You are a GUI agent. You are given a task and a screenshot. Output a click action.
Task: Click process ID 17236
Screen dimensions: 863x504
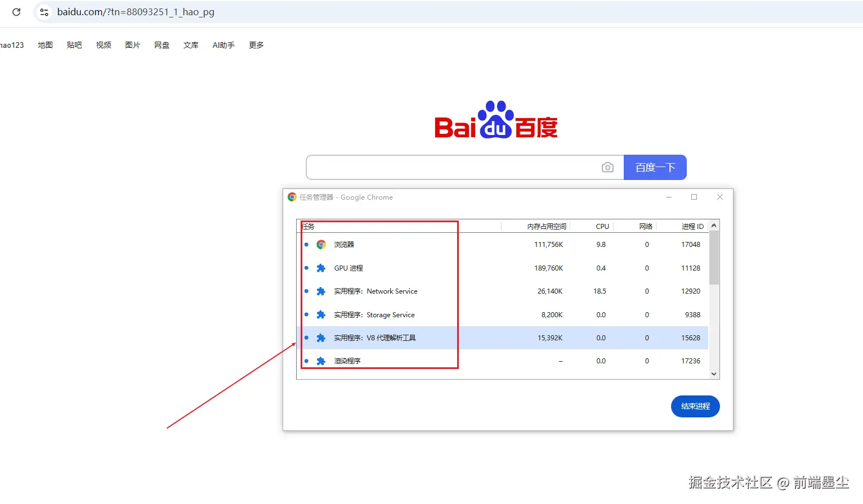coord(691,361)
